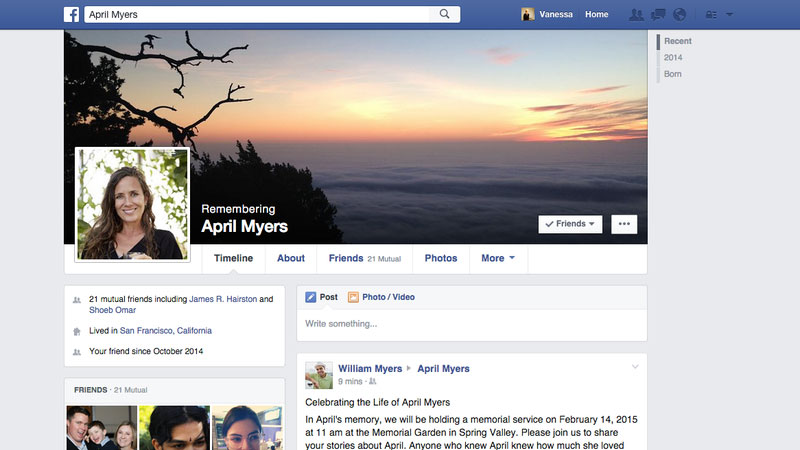Click the home icon beside Lived in
Screen dimensions: 800x450
(77, 332)
